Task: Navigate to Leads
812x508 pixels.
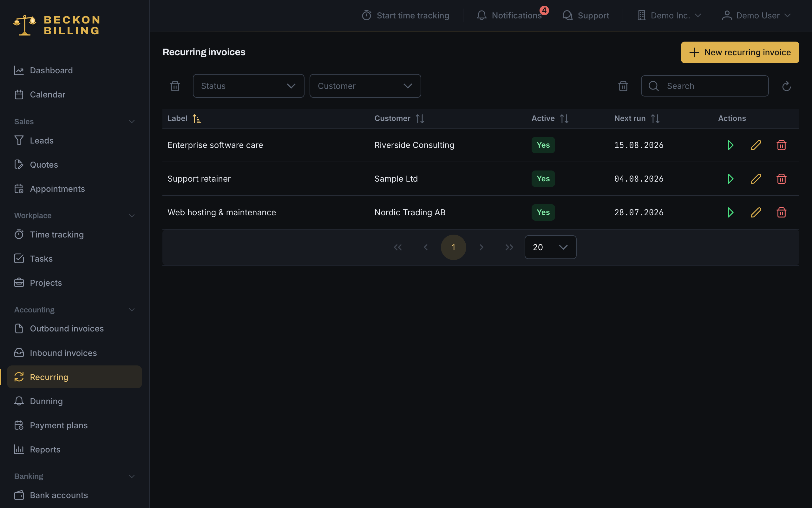Action: pyautogui.click(x=75, y=140)
